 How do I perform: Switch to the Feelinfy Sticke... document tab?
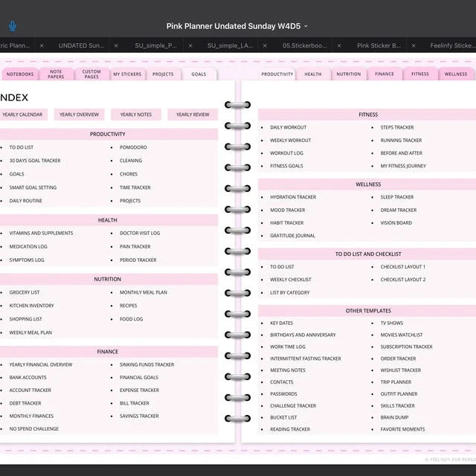pyautogui.click(x=453, y=45)
